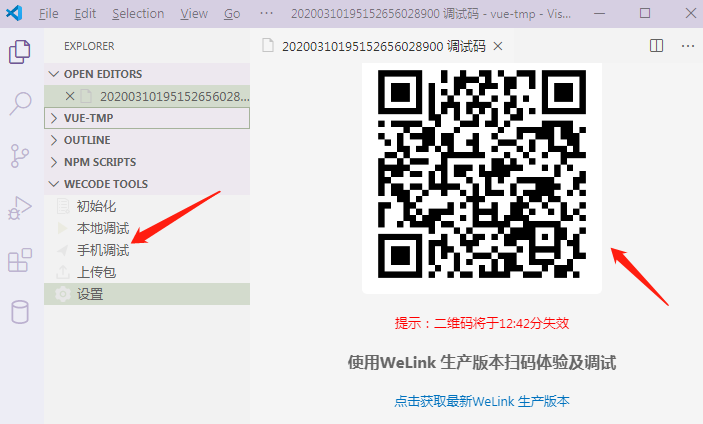
Task: Show more menus via title bar ellipsis
Action: click(266, 13)
